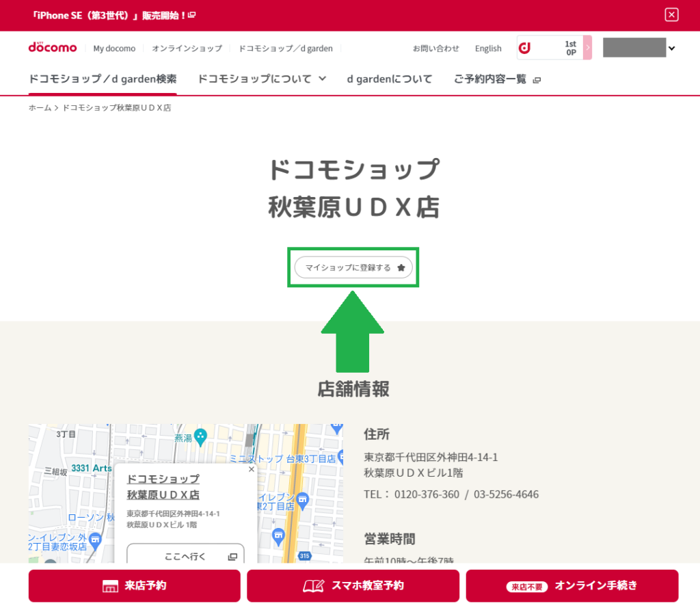The image size is (700, 608).
Task: Select ドコモショップ/d garden検索 tab
Action: pyautogui.click(x=103, y=79)
